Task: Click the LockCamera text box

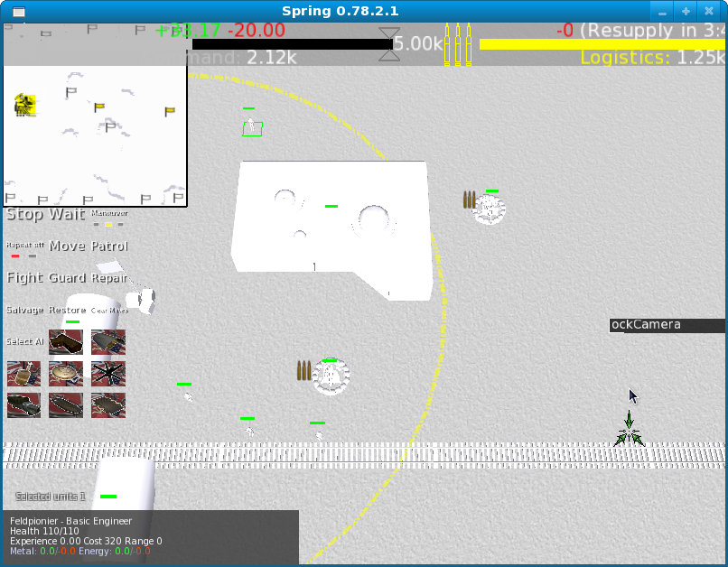Action: click(x=667, y=325)
